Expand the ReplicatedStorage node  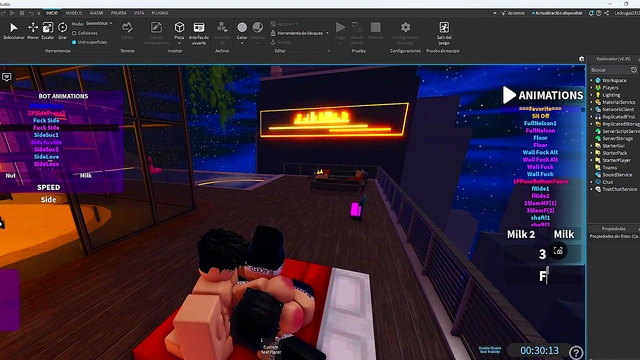[591, 124]
